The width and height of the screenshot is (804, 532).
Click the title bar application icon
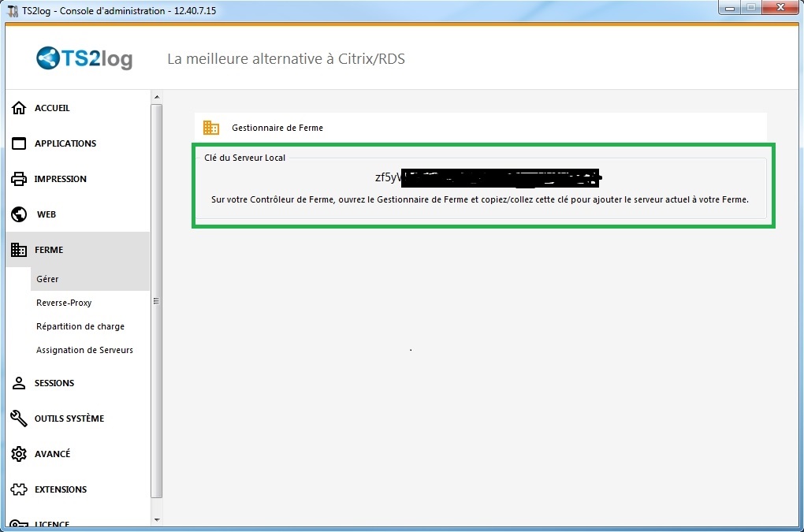pyautogui.click(x=13, y=11)
